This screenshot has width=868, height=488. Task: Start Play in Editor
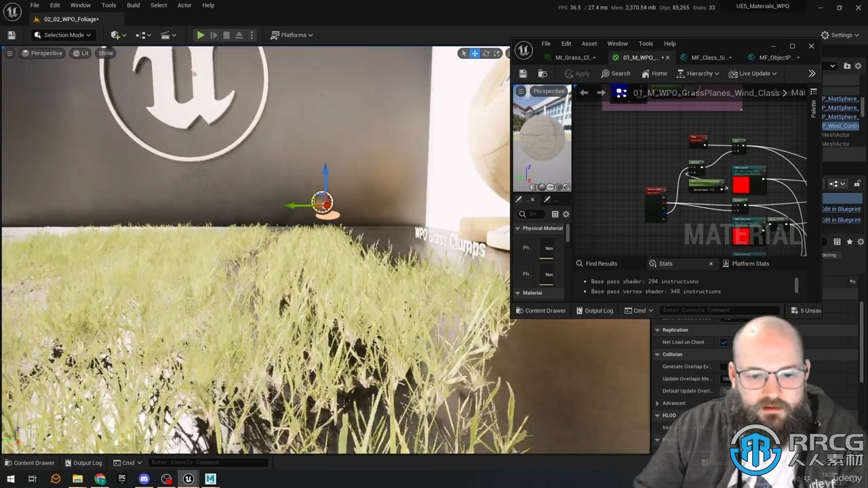pos(201,35)
